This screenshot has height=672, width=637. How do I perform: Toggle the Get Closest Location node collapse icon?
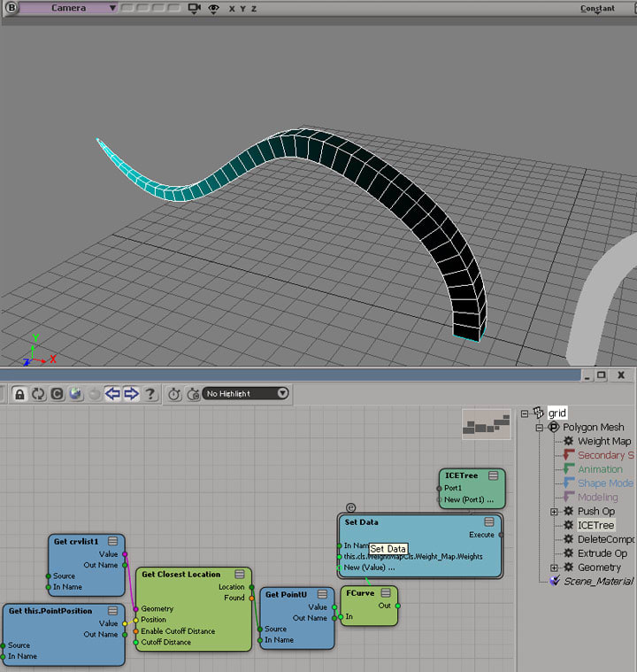(240, 574)
